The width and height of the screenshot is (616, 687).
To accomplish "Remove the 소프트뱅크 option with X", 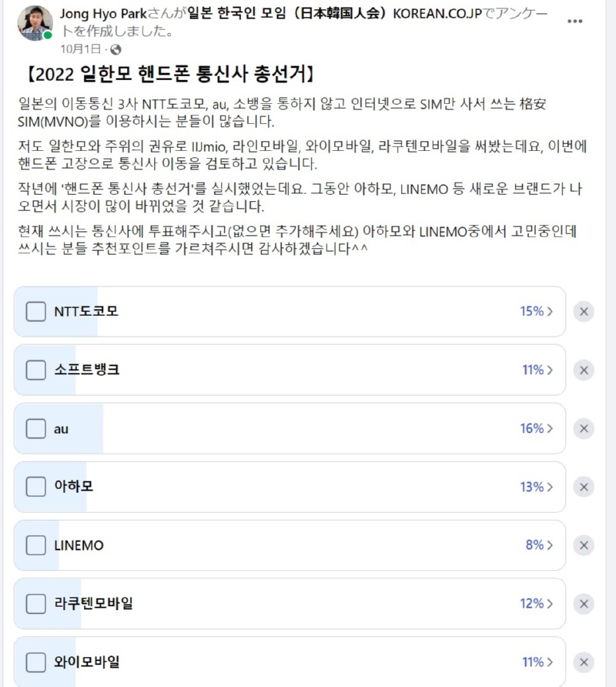I will (584, 370).
